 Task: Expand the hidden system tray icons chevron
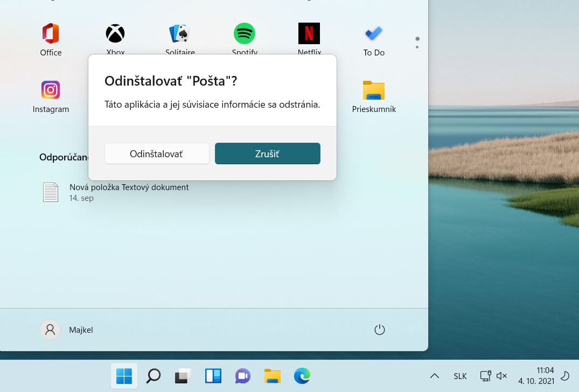coord(434,376)
